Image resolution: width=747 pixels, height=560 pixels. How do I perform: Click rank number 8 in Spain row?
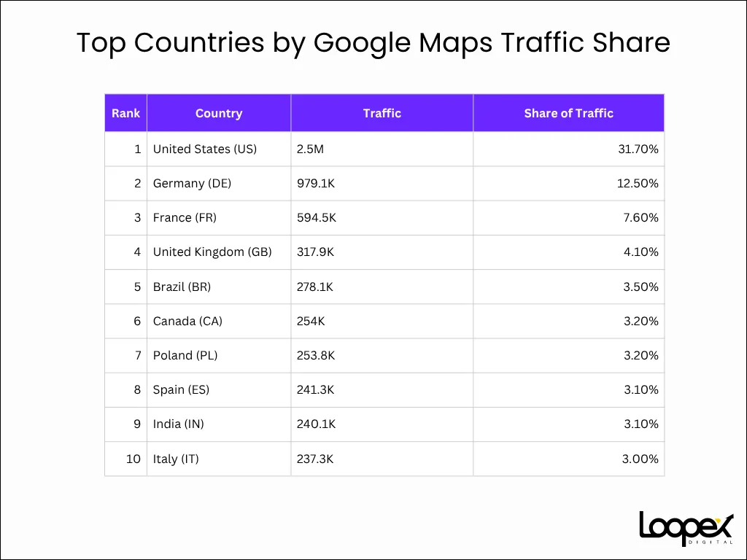[137, 389]
